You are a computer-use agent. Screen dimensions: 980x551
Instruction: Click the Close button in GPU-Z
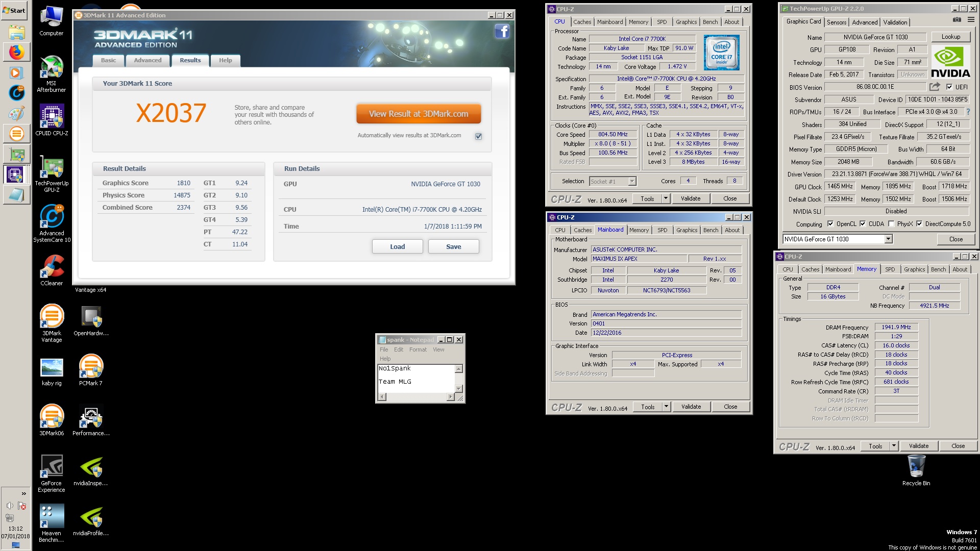pyautogui.click(x=955, y=239)
